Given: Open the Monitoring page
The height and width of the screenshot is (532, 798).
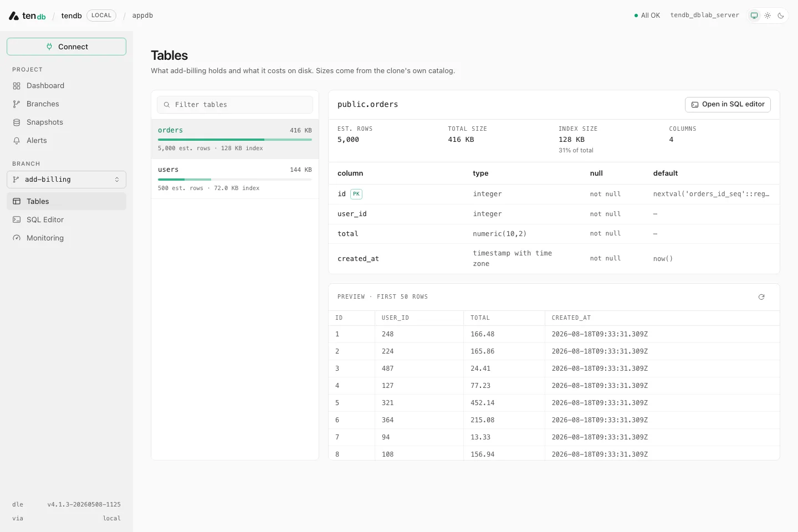Looking at the screenshot, I should pos(66,238).
